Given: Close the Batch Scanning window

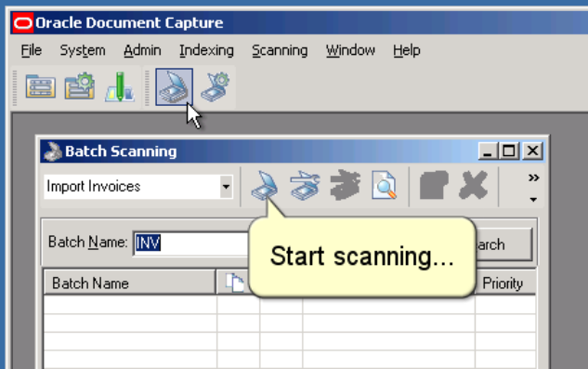Looking at the screenshot, I should tap(532, 152).
